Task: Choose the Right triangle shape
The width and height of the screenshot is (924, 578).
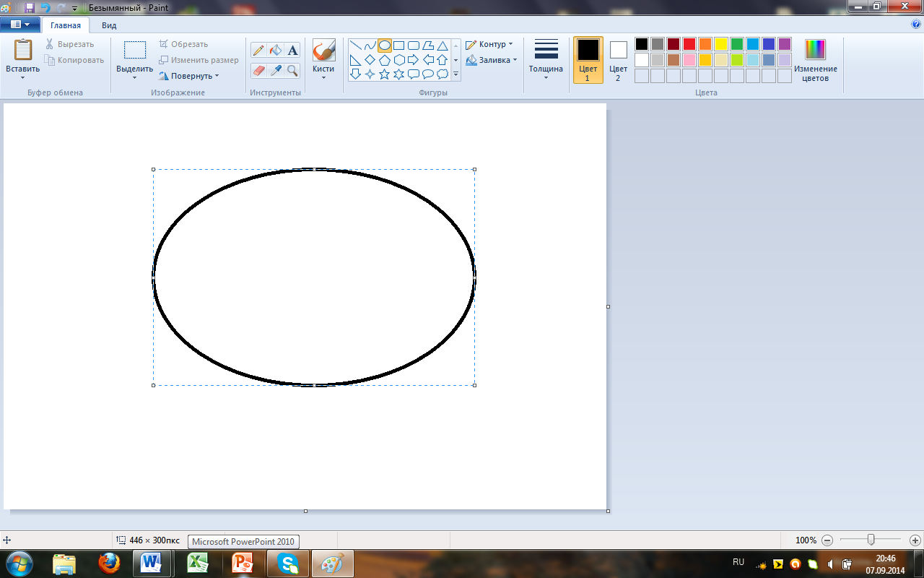Action: [355, 60]
